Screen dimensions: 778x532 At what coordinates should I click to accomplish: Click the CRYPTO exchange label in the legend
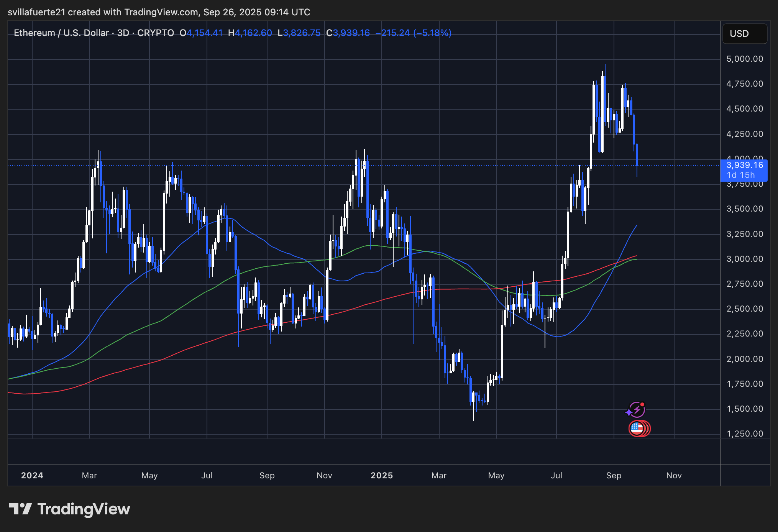pyautogui.click(x=155, y=33)
